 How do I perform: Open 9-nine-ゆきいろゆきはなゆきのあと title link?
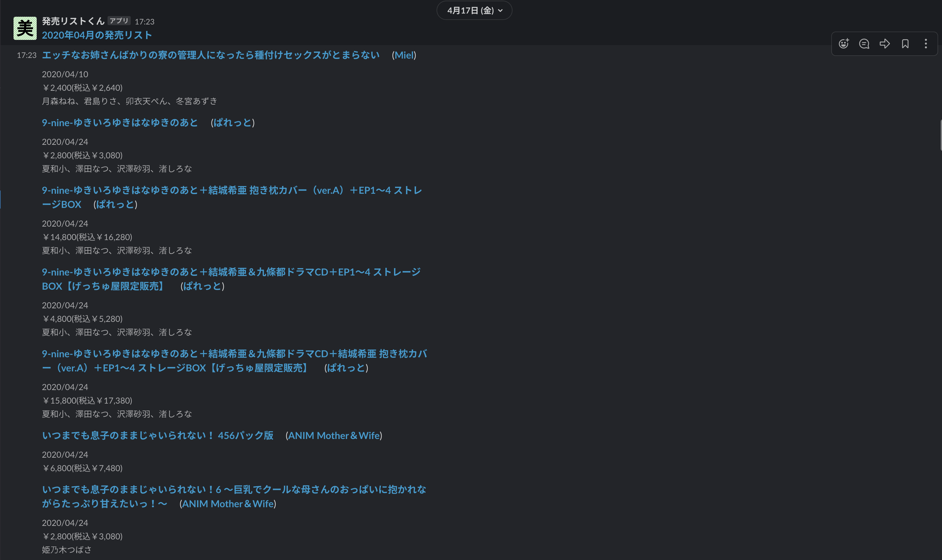coord(120,123)
